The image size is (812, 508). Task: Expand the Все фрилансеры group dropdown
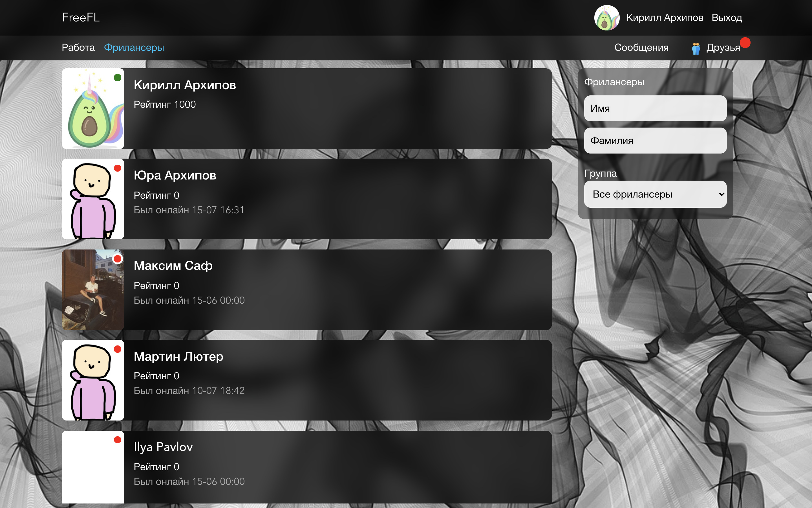coord(655,194)
